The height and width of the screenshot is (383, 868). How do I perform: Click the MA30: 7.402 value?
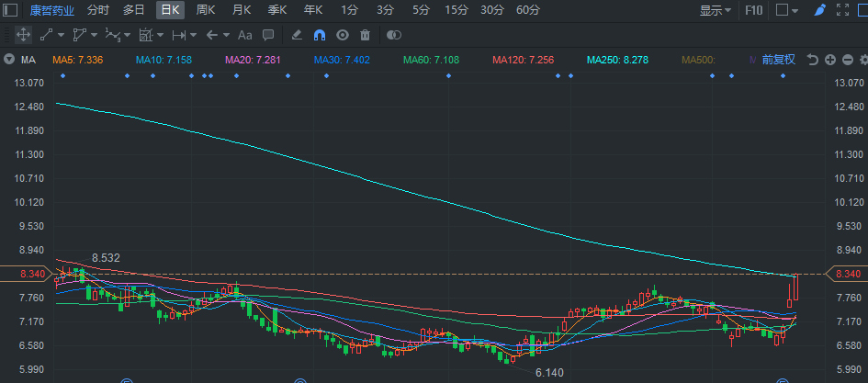click(x=342, y=60)
